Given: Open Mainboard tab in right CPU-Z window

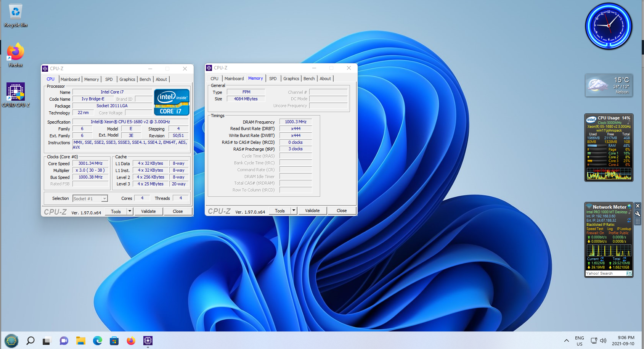Looking at the screenshot, I should (234, 79).
